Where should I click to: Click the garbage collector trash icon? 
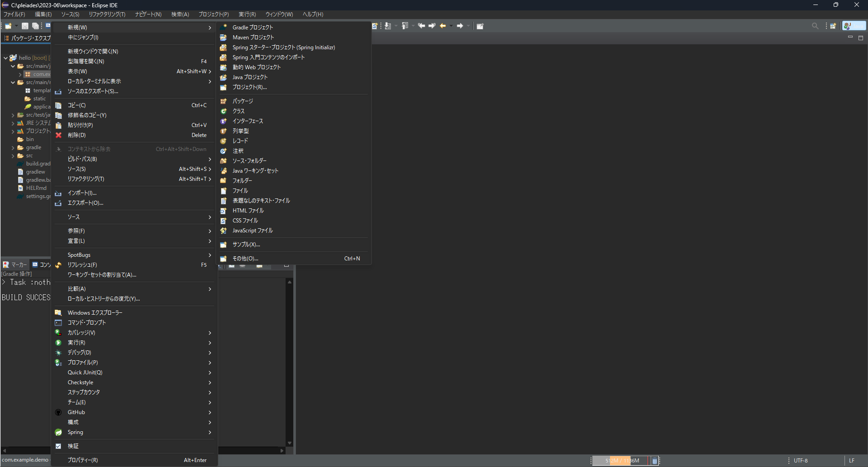click(x=654, y=461)
